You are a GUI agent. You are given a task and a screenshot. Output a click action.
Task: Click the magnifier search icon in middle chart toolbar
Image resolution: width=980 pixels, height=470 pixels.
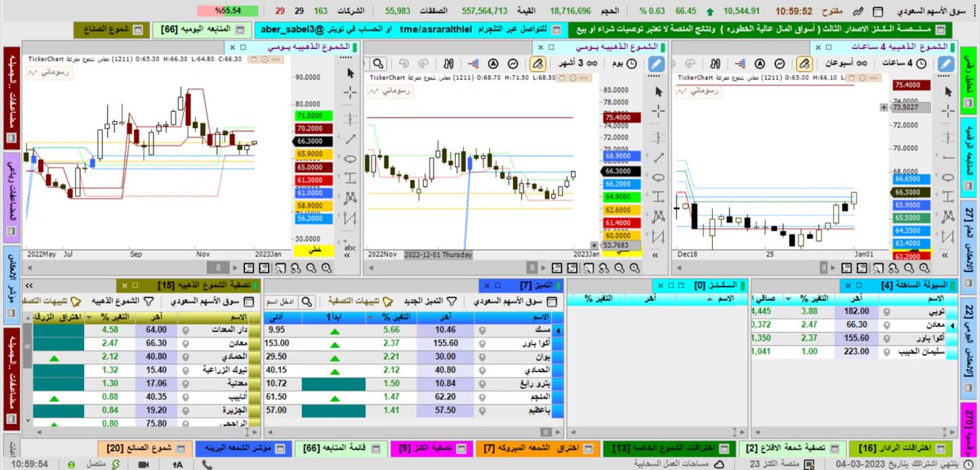tap(379, 63)
